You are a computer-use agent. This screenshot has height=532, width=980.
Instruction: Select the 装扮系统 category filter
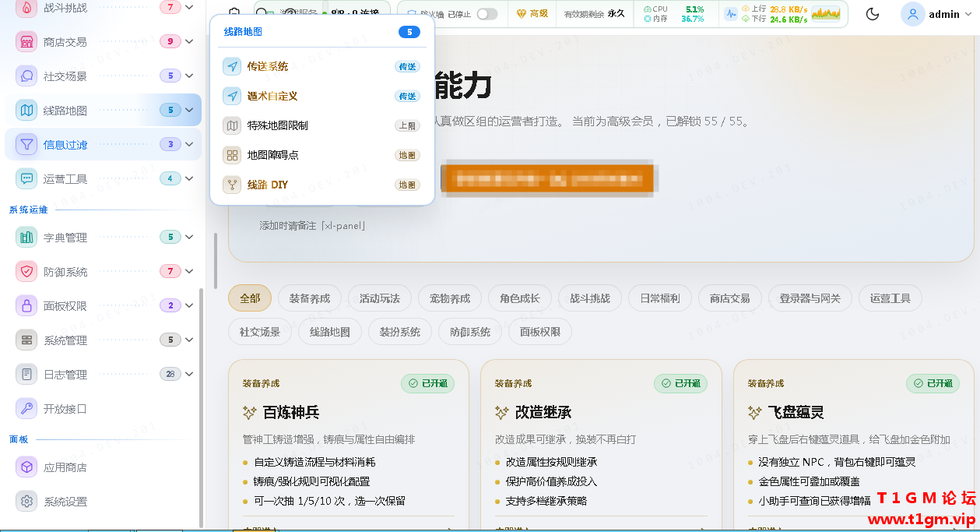(x=400, y=332)
